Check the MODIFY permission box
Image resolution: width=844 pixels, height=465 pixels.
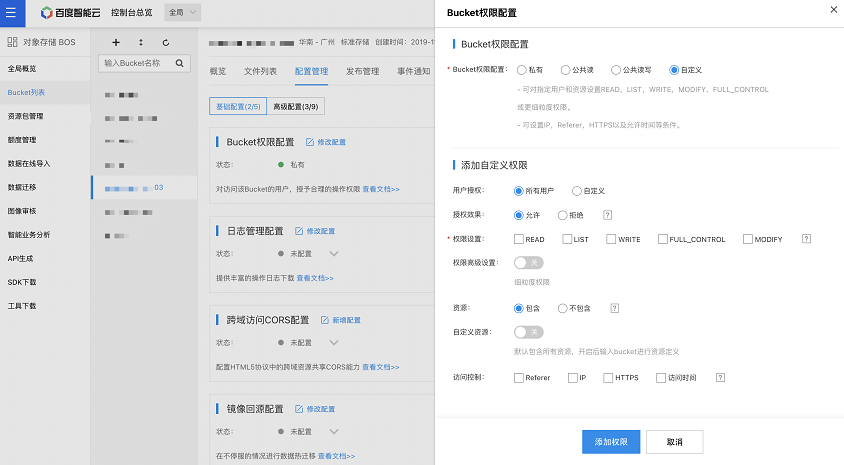tap(748, 239)
